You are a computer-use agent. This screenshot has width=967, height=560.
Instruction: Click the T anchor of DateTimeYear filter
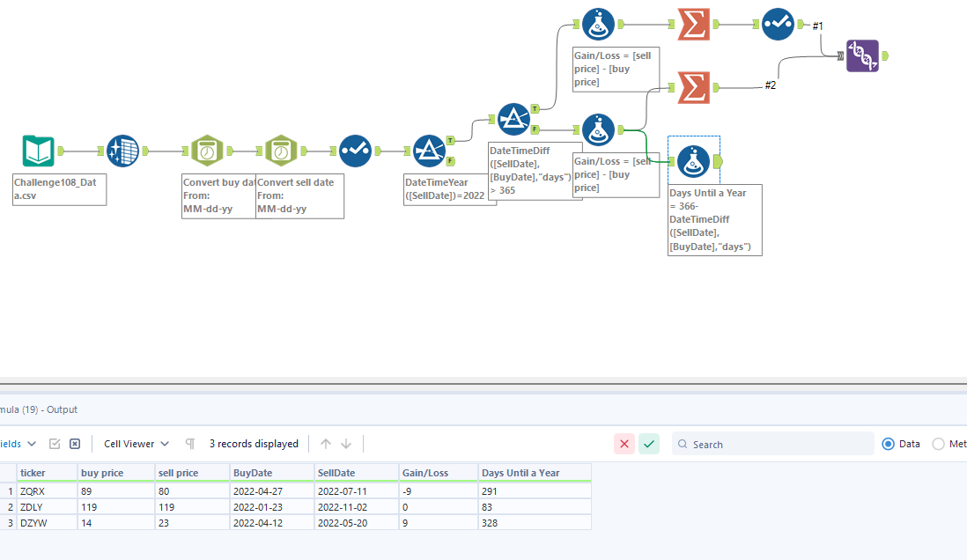tap(451, 141)
